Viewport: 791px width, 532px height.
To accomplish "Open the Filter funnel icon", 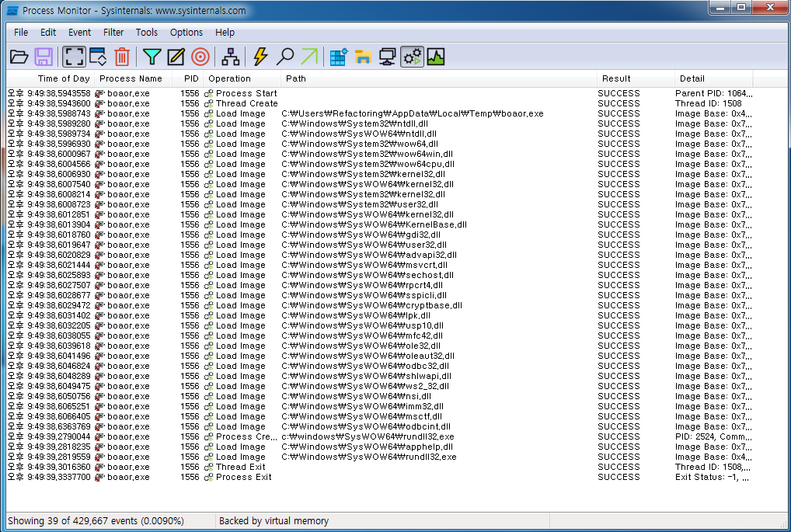I will point(152,57).
